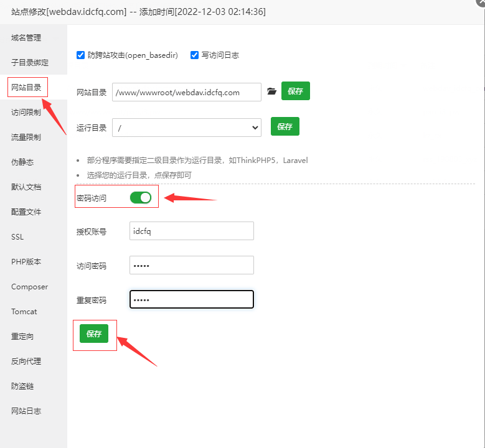The image size is (485, 448).
Task: Go to the 访问限制 tab
Action: coord(26,113)
